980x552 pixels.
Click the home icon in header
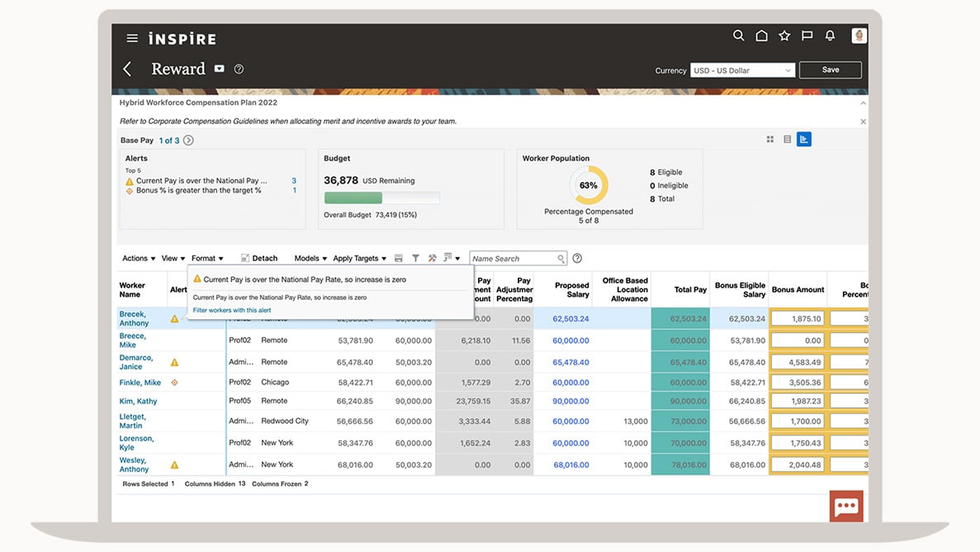pos(761,36)
